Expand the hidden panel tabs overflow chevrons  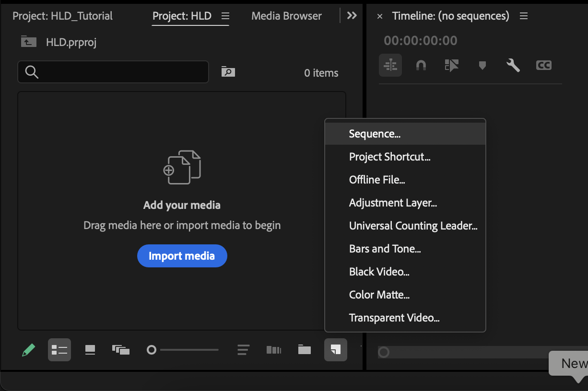[x=352, y=16]
